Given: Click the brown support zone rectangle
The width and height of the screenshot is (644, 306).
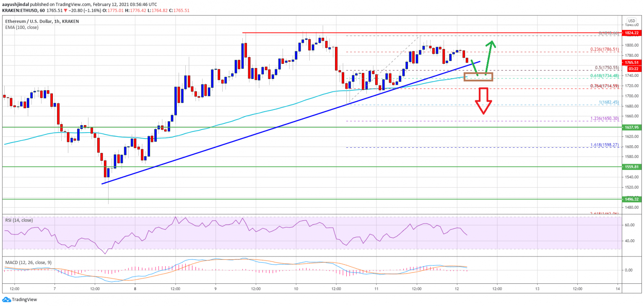Looking at the screenshot, I should pos(478,77).
